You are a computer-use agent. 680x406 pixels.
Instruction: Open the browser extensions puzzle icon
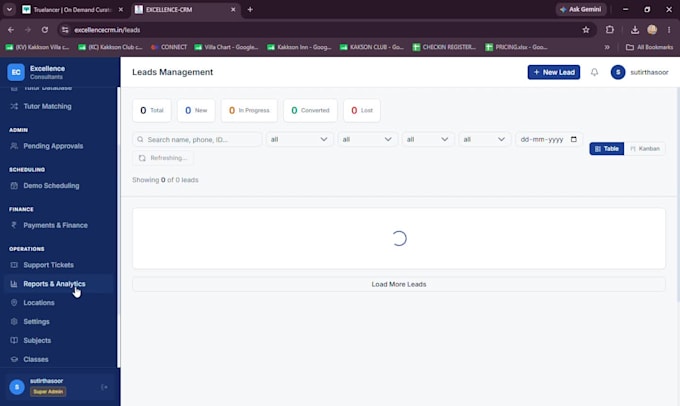[x=610, y=30]
